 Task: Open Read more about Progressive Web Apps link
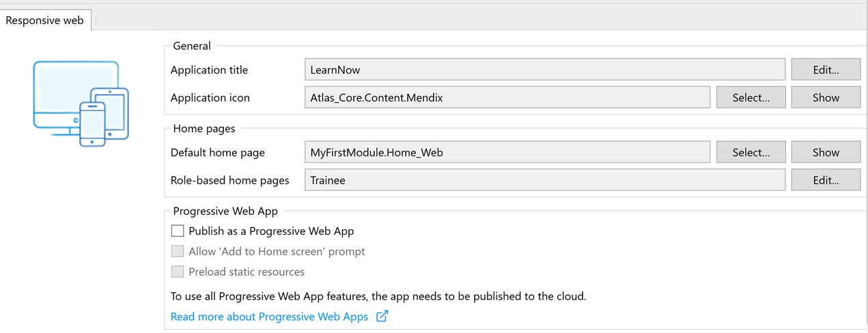(x=269, y=317)
